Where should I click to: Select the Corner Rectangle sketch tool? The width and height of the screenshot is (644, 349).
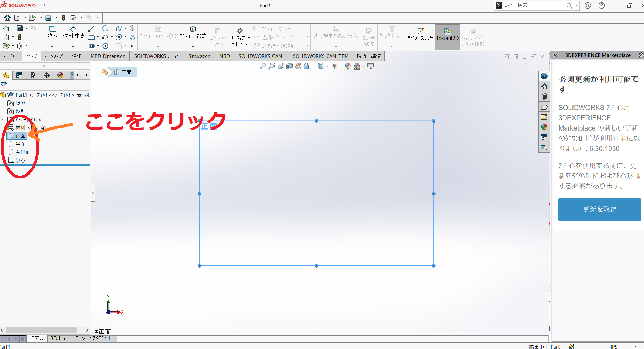(91, 37)
